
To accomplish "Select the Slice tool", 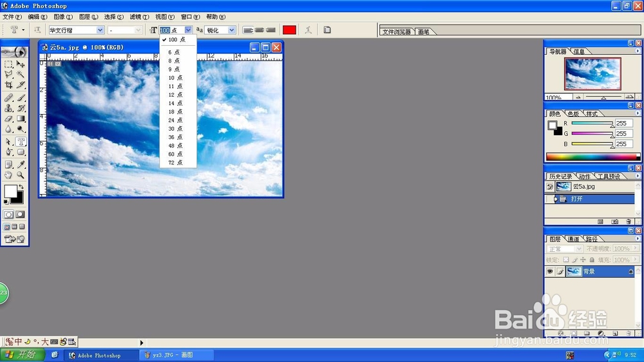I will pyautogui.click(x=21, y=85).
